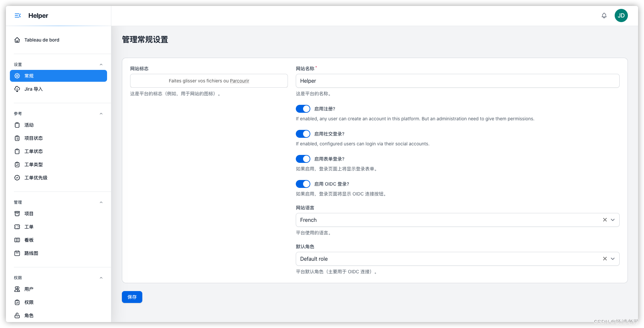Collapse the 参考 sidebar section
The width and height of the screenshot is (644, 328).
click(x=101, y=114)
